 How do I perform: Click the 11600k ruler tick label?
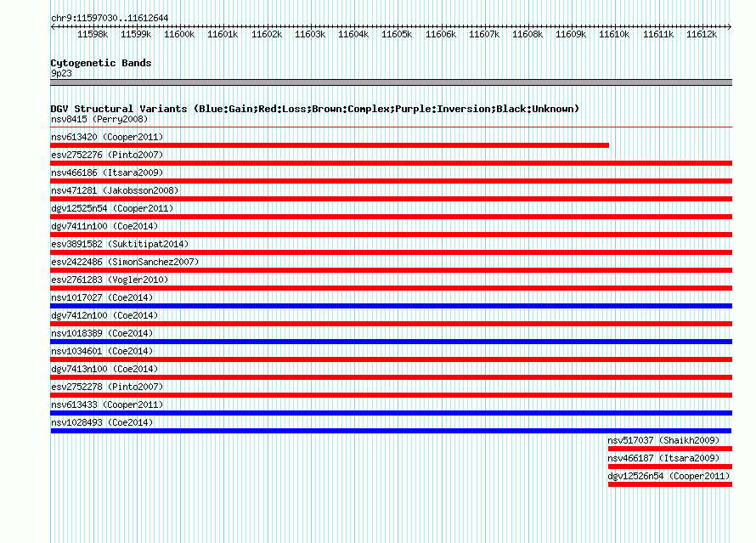(x=179, y=34)
